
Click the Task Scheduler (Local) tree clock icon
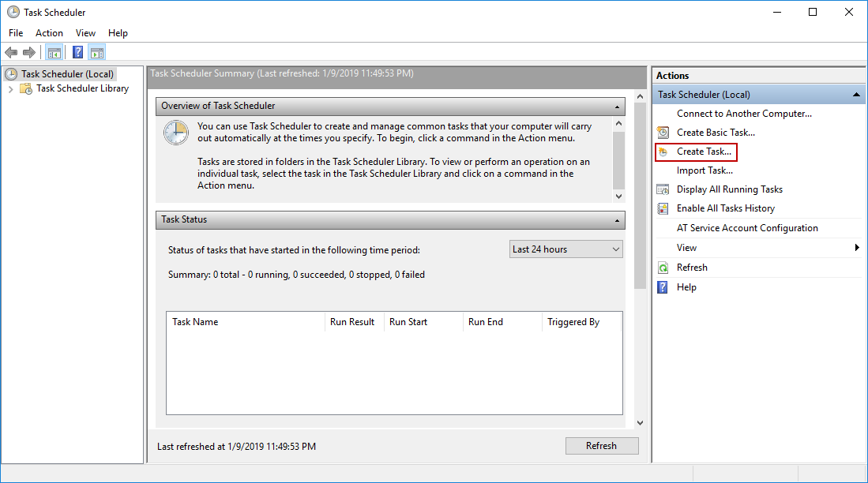(10, 73)
